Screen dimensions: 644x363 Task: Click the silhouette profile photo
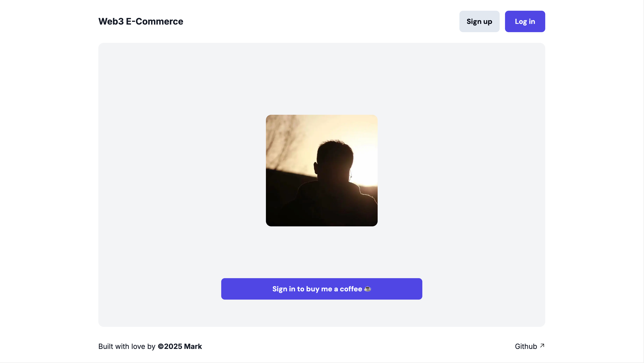coord(322,171)
